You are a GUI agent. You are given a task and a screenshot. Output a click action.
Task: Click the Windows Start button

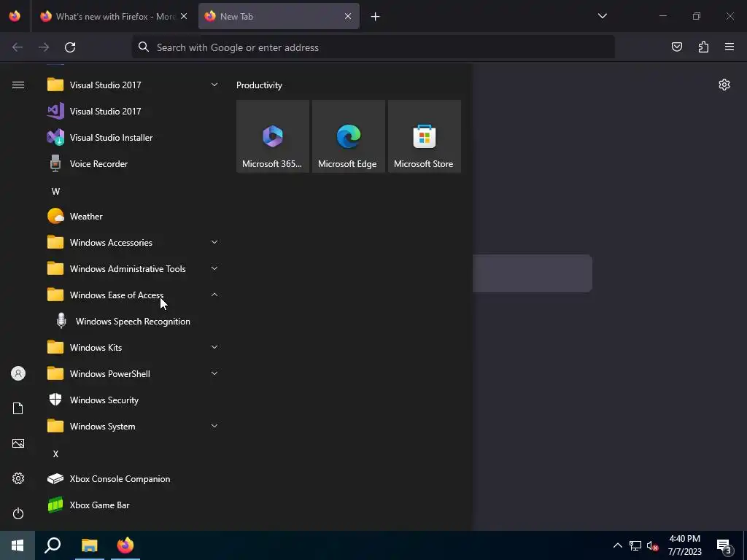18,545
